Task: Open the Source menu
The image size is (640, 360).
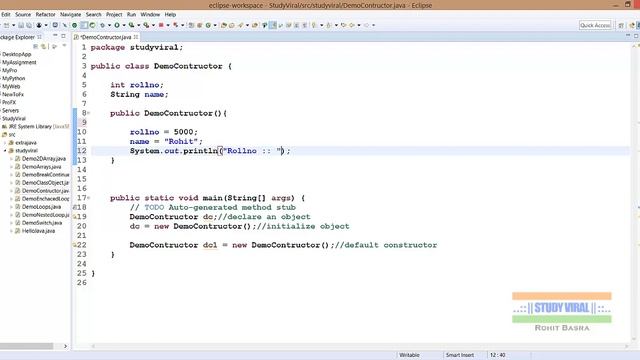Action: tap(23, 14)
